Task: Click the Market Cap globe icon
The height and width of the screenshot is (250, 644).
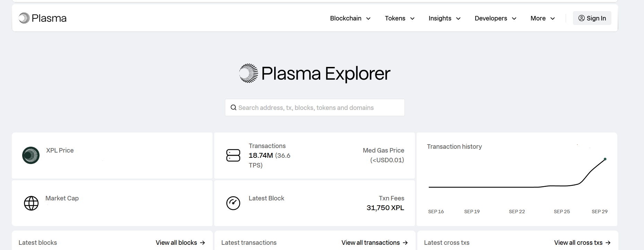Action: tap(31, 203)
